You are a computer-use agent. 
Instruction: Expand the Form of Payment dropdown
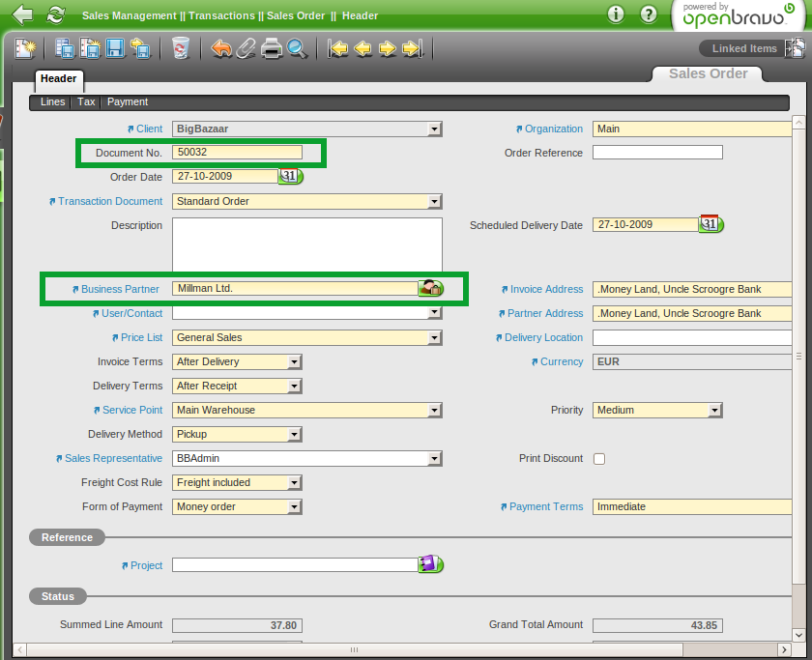point(295,507)
